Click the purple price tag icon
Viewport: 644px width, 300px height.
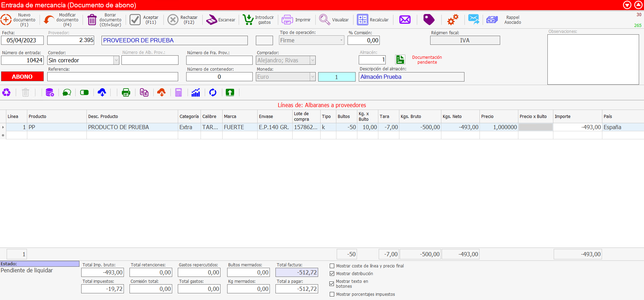428,20
